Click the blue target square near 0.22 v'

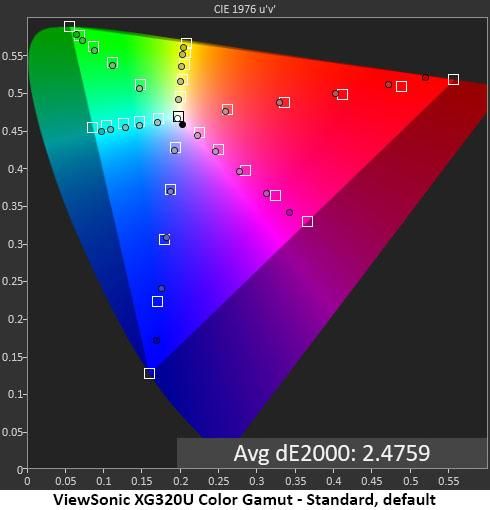pos(157,302)
